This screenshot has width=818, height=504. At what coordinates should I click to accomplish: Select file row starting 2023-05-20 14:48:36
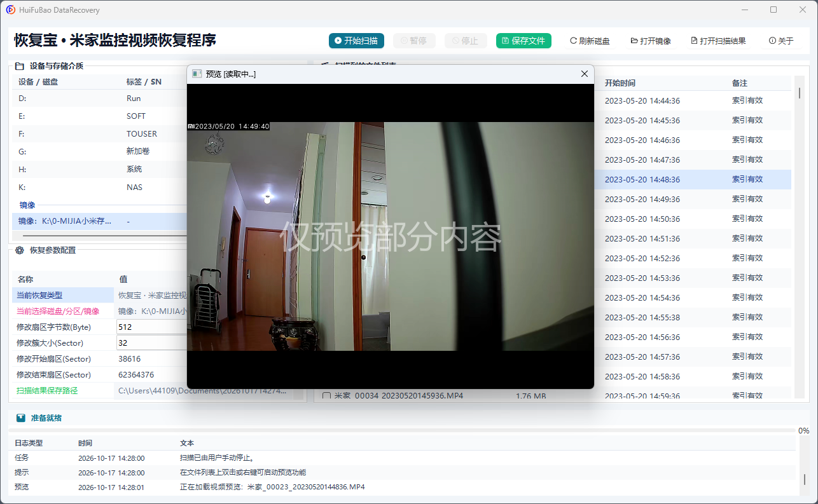point(692,179)
